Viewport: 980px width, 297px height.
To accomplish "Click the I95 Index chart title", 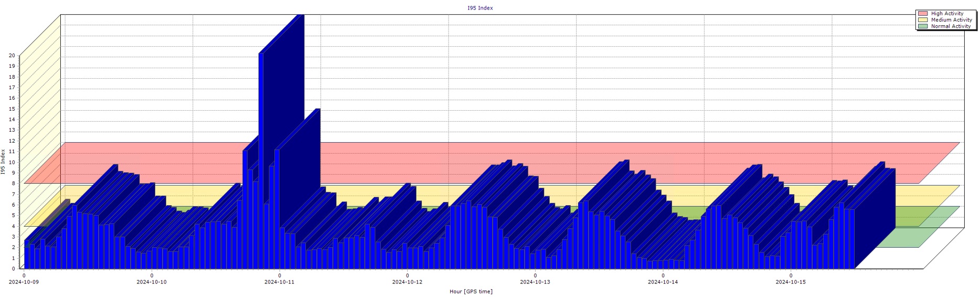I will click(x=480, y=8).
